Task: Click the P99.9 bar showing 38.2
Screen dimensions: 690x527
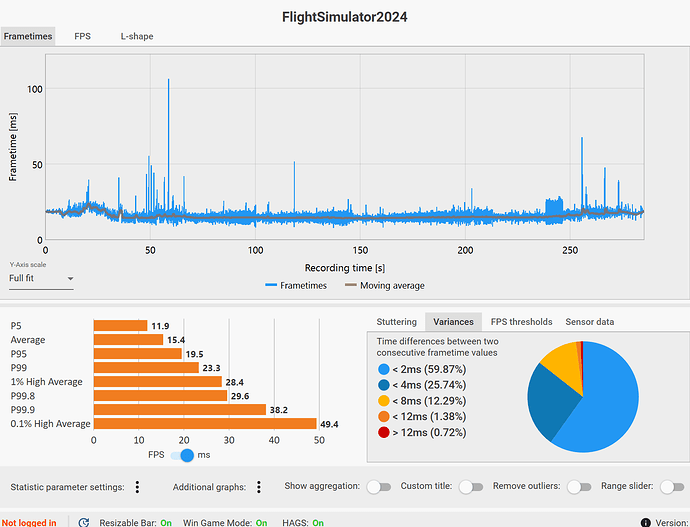Action: coord(180,410)
